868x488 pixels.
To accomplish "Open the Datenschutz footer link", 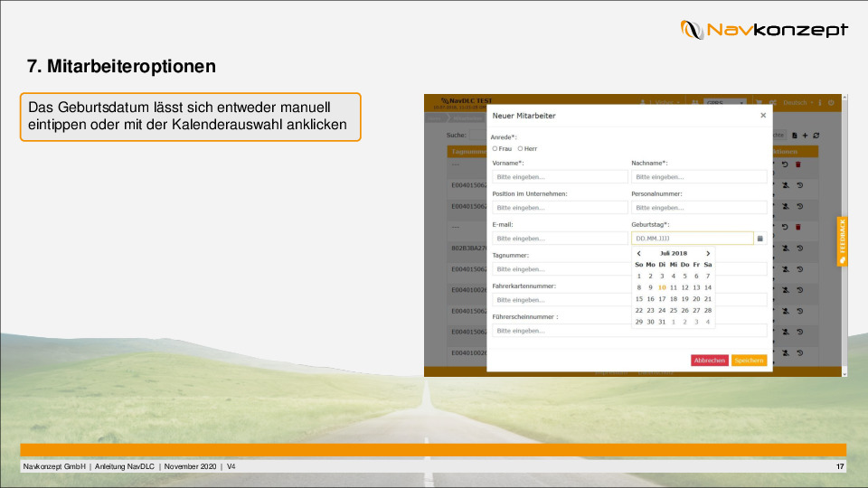I will click(x=656, y=373).
